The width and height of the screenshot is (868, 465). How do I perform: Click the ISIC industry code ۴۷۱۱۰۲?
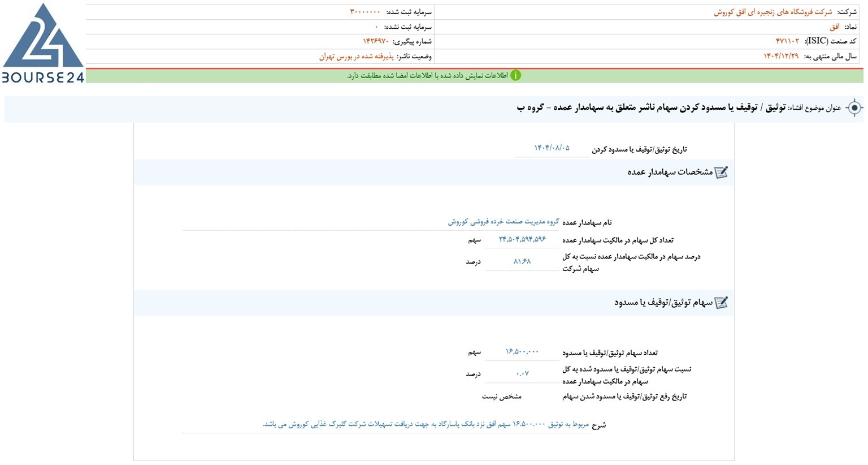click(x=788, y=41)
